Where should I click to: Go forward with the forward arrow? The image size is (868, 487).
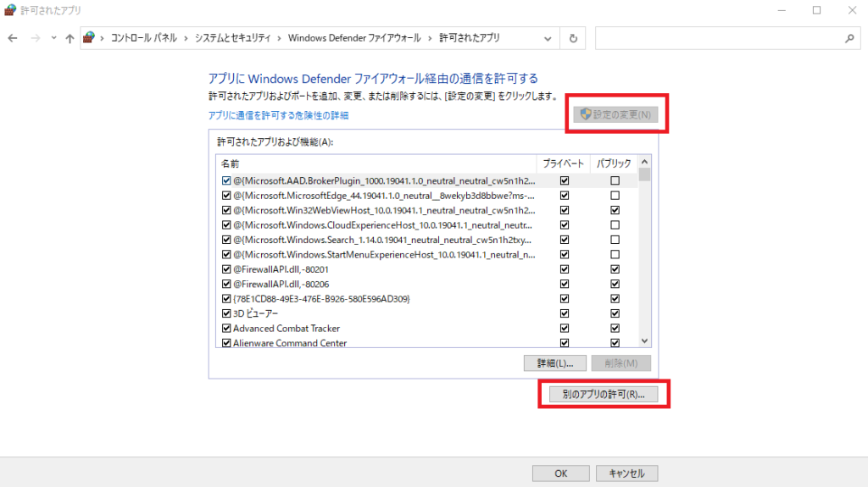point(35,38)
